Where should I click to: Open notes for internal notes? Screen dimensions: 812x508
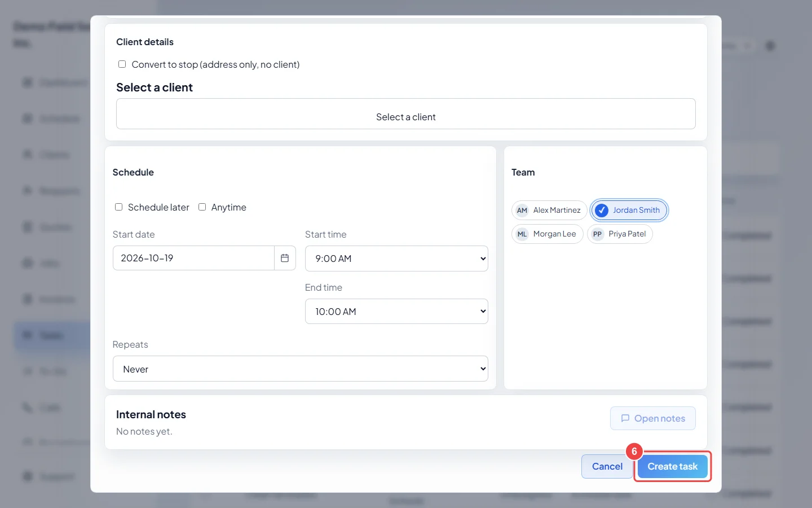[x=653, y=418]
